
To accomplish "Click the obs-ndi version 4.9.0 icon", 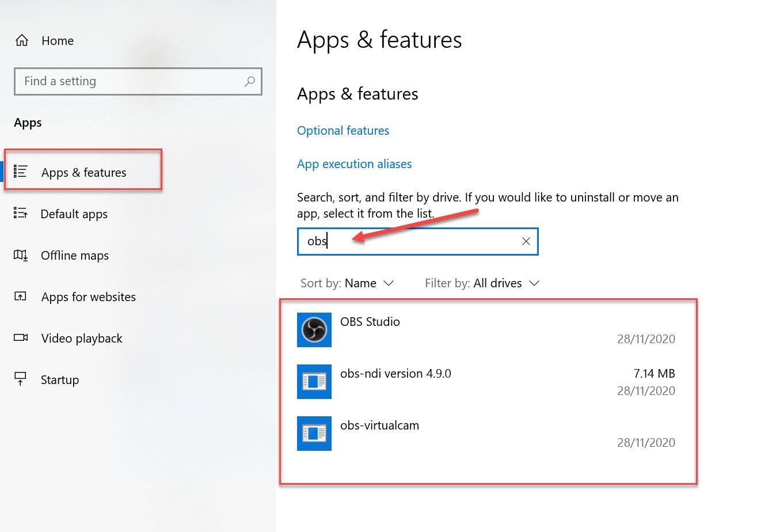I will click(314, 382).
